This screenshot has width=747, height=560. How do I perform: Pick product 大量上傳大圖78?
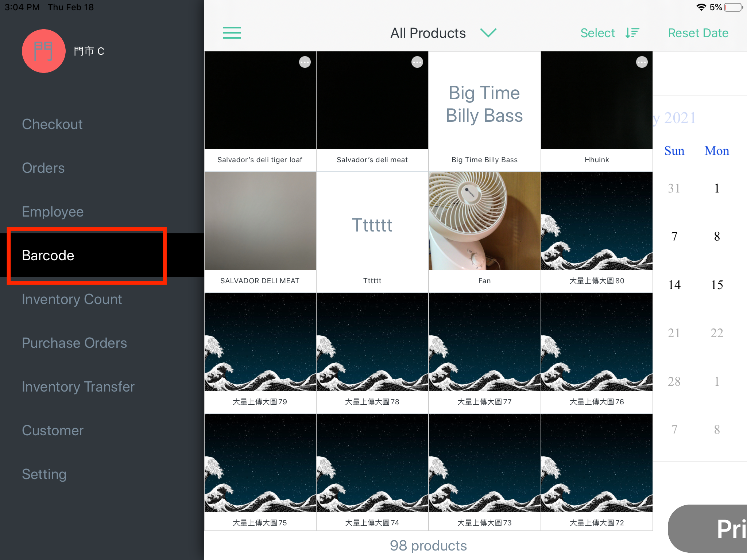(372, 353)
